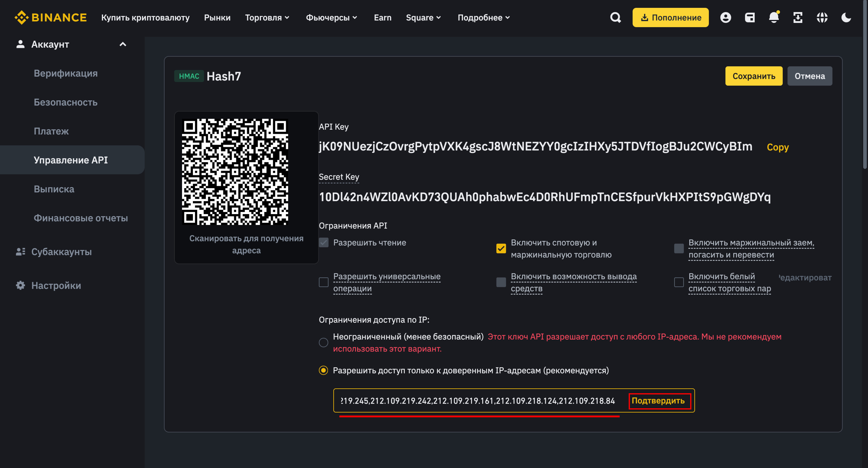Viewport: 868px width, 468px height.
Task: Open Безопасность in the sidebar
Action: [66, 102]
